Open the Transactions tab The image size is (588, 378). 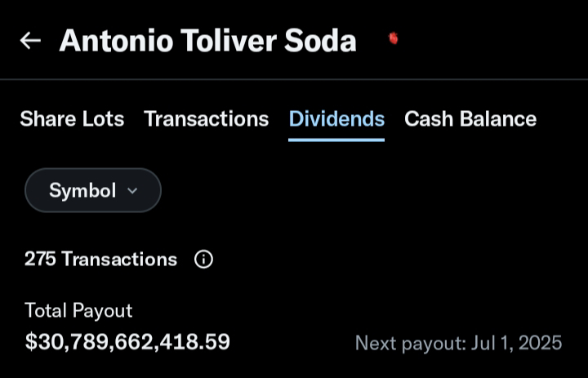pyautogui.click(x=207, y=119)
